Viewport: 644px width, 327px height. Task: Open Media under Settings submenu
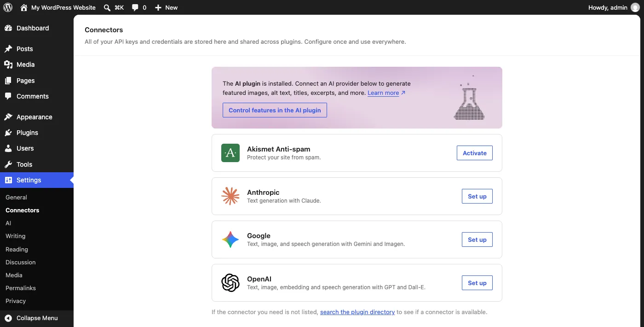tap(14, 275)
